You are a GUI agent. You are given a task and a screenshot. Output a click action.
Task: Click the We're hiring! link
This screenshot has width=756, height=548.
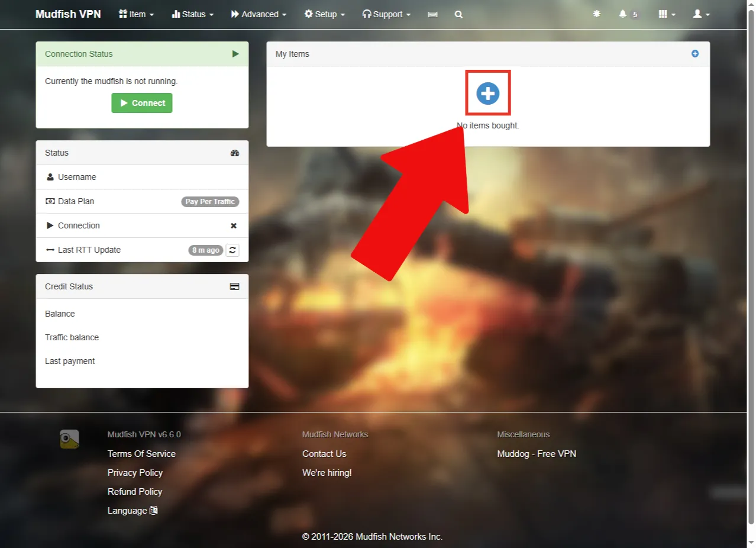(327, 473)
